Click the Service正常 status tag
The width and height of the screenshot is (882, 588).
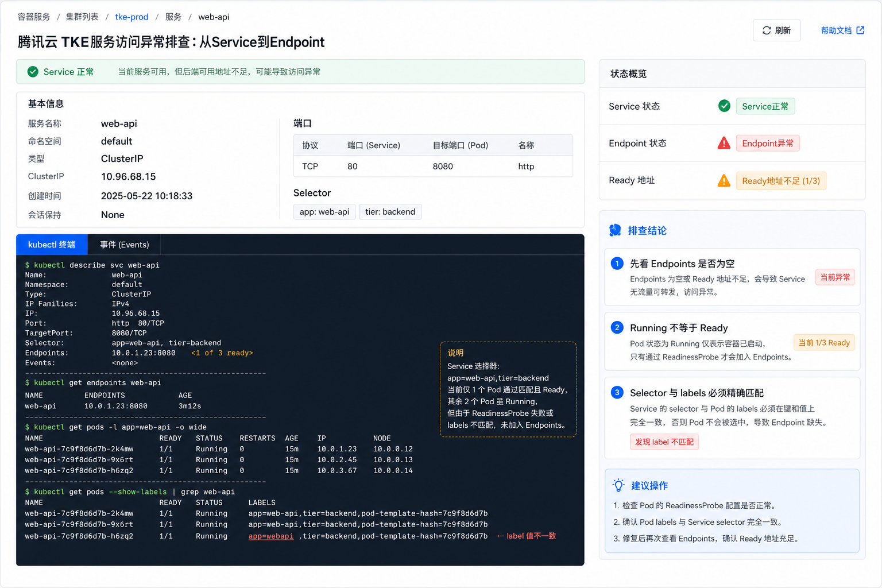765,106
